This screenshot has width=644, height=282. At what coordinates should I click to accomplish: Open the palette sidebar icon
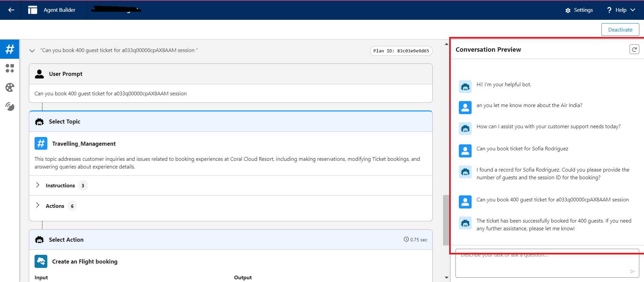pyautogui.click(x=10, y=88)
